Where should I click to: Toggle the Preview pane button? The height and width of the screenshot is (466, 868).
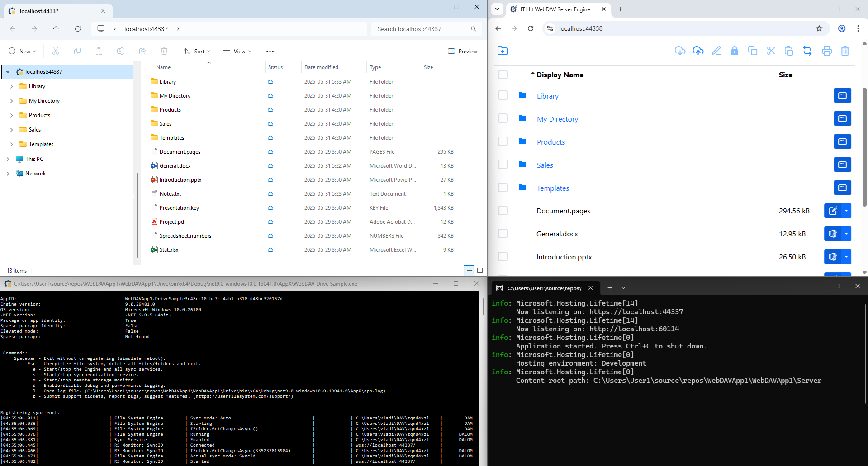(462, 52)
